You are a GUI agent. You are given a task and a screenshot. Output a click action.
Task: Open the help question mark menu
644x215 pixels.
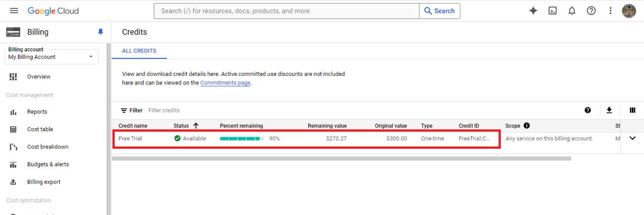pyautogui.click(x=591, y=11)
